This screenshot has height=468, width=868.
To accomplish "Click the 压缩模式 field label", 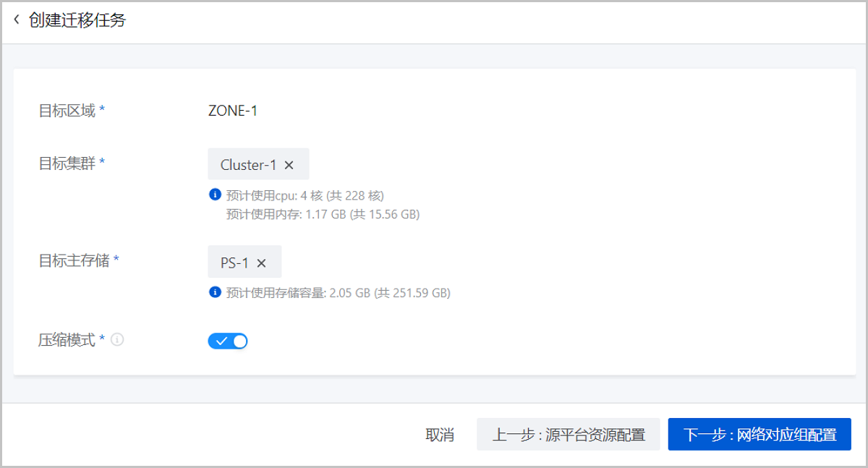I will point(71,339).
